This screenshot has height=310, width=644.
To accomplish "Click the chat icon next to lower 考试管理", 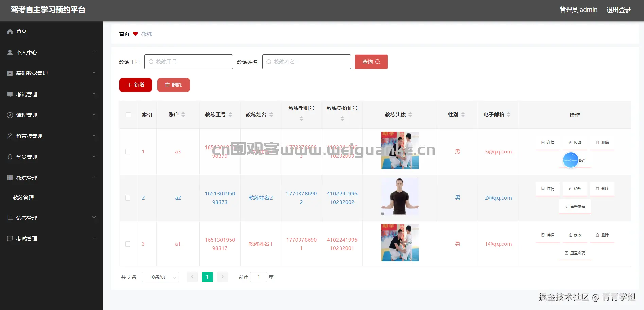I will (10, 238).
